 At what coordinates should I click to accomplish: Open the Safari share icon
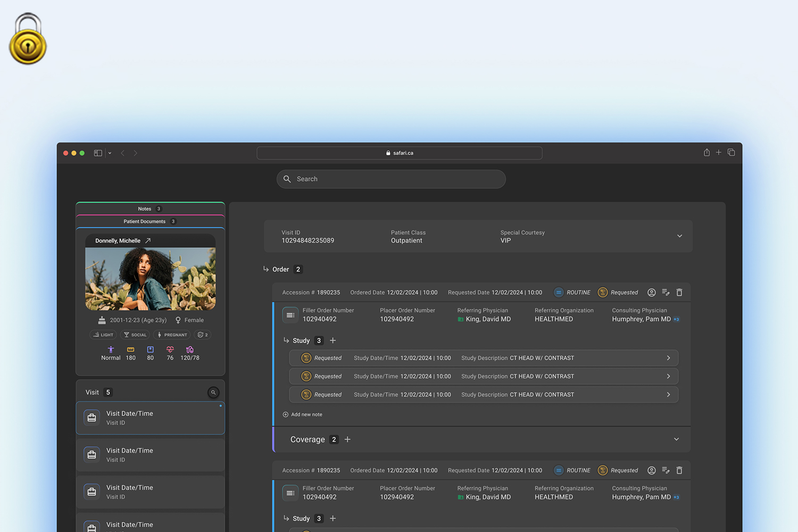point(706,153)
